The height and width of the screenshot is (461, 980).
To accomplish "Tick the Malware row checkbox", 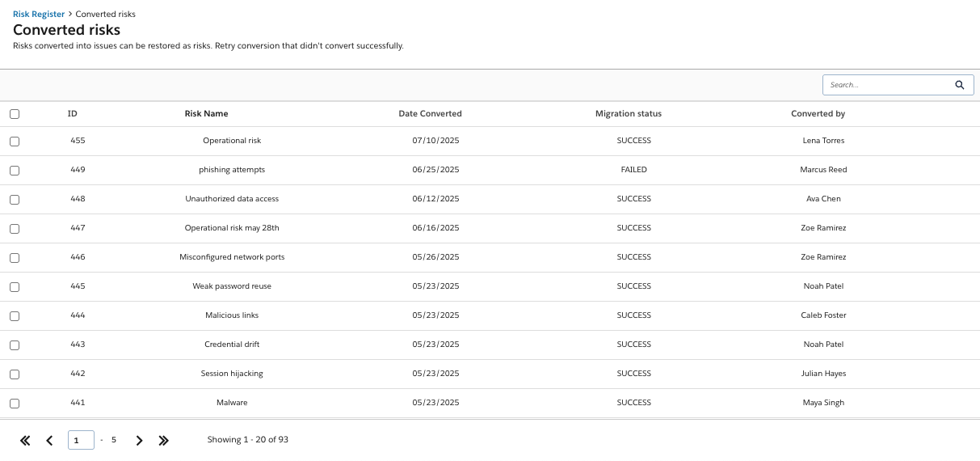I will click(15, 404).
